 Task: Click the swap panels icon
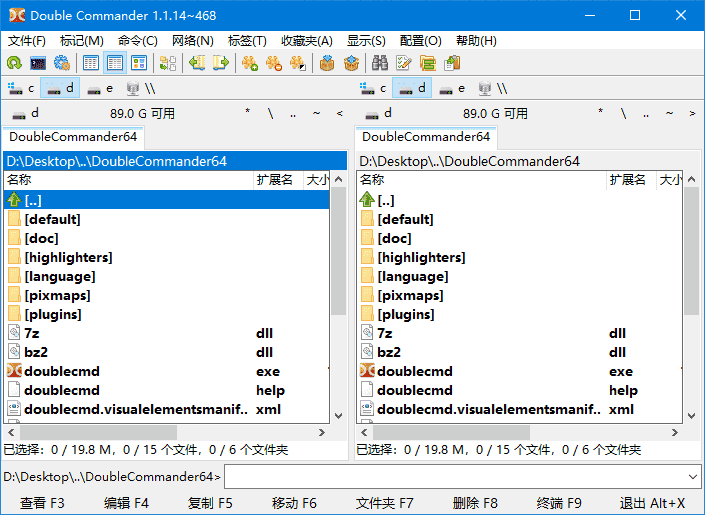tap(167, 63)
